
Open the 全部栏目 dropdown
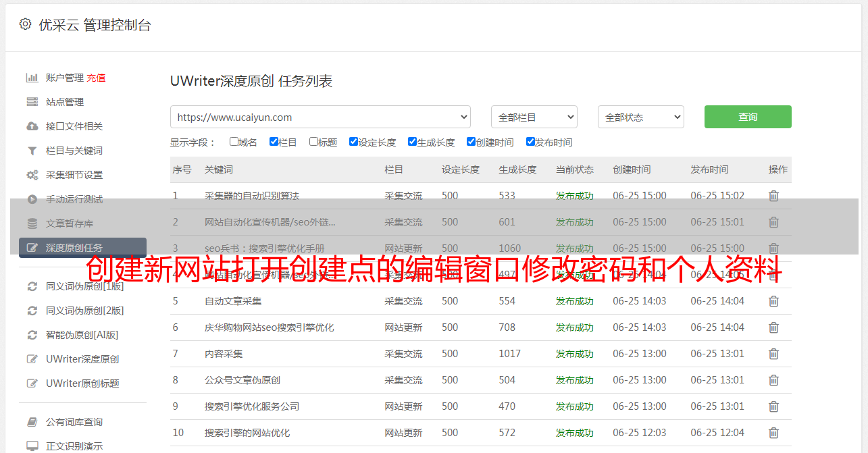pos(534,117)
